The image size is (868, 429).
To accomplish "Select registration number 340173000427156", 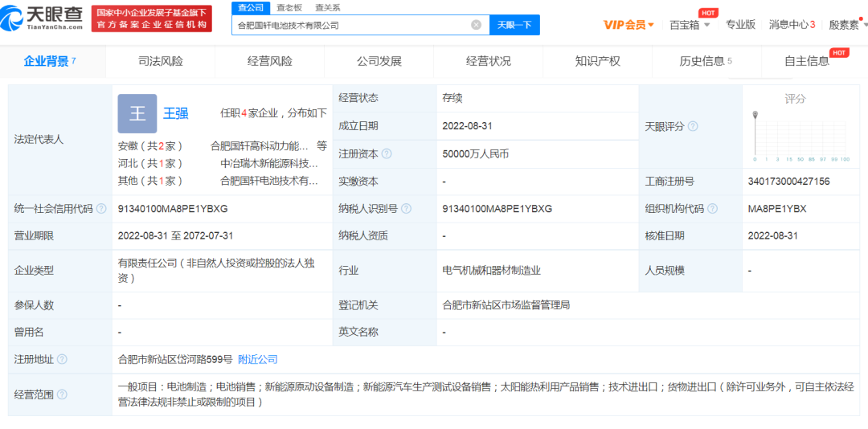I will [x=788, y=182].
